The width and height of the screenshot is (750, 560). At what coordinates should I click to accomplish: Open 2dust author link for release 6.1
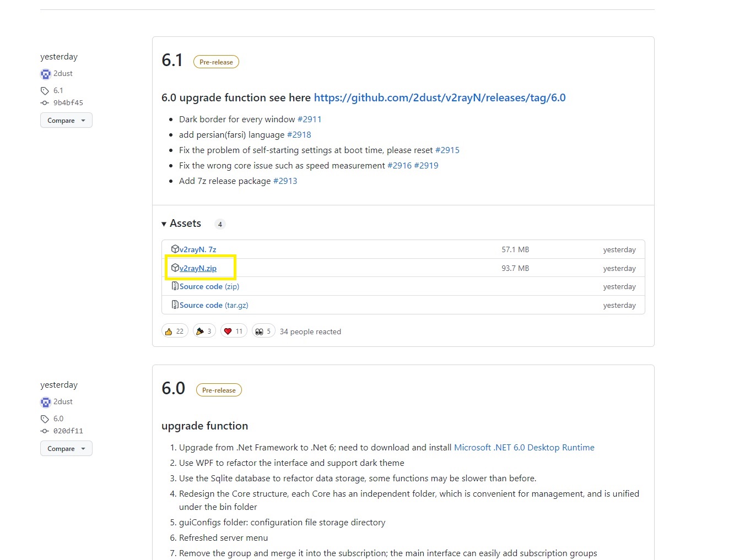63,73
